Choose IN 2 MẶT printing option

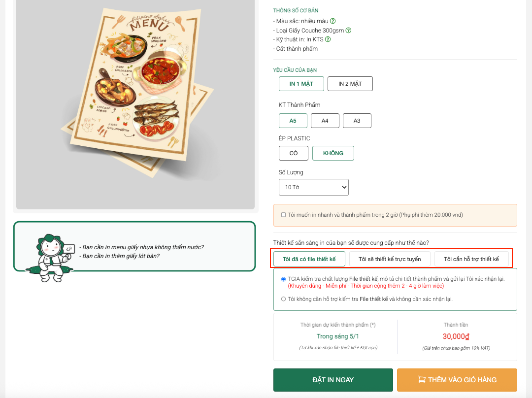tap(350, 84)
